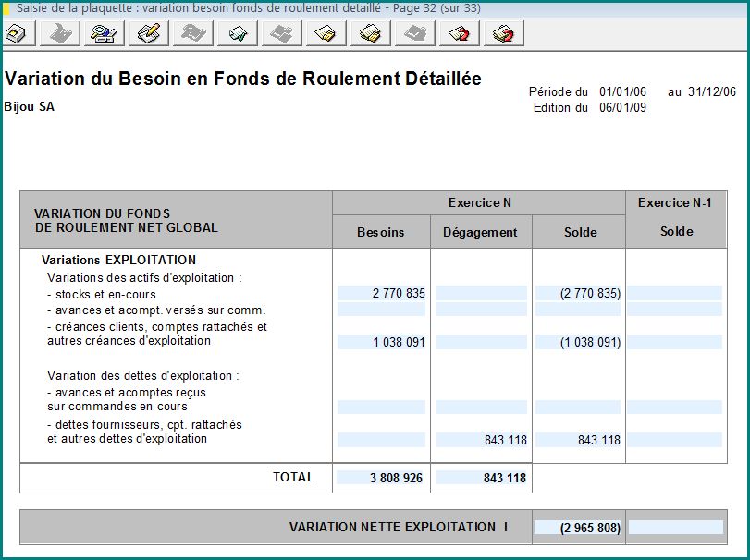
Task: Click the TOTAL Besoins field 3 808 926
Action: (x=381, y=478)
